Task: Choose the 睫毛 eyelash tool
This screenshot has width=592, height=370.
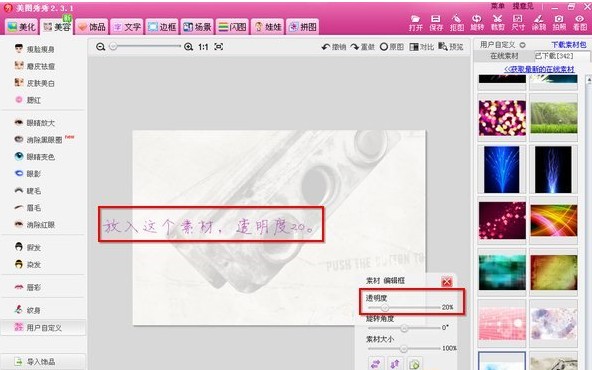Action: click(28, 191)
